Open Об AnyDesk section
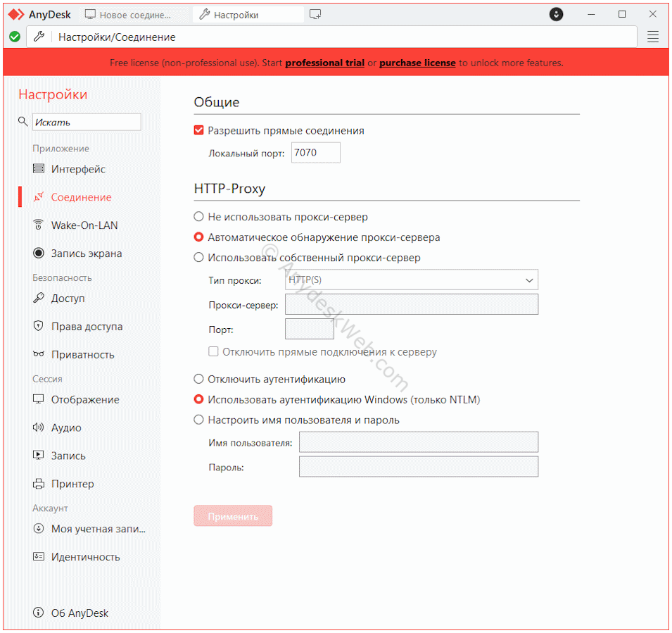Screen dimensions: 672x633 (x=80, y=613)
